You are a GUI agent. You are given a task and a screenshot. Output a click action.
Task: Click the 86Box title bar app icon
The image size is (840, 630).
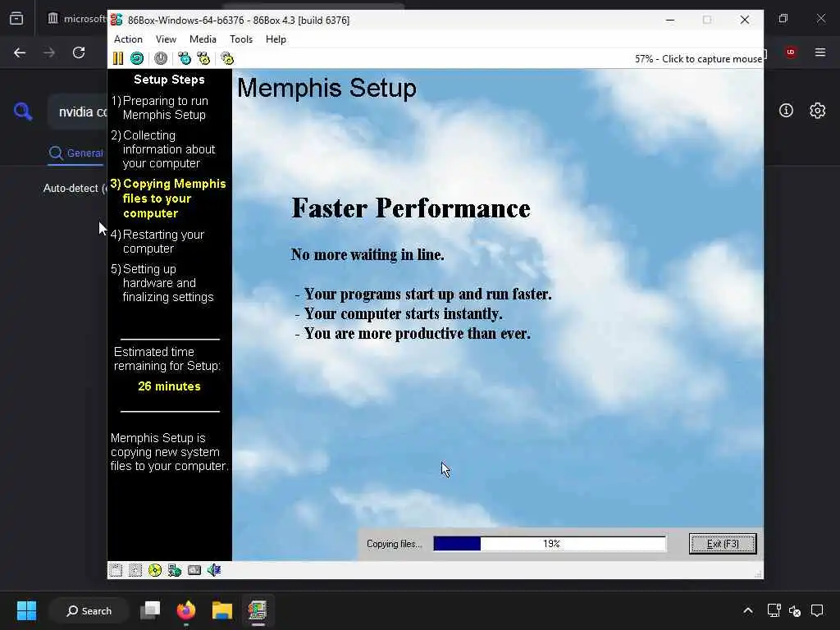click(116, 20)
